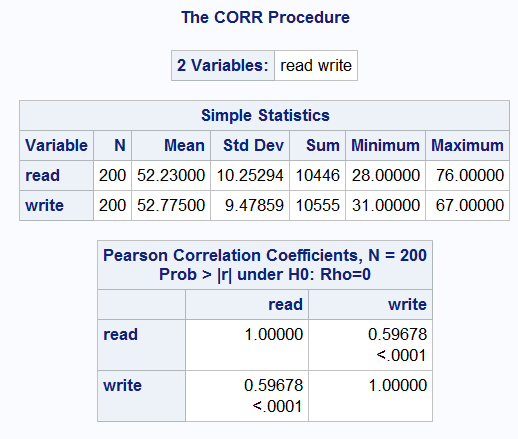This screenshot has width=518, height=439.
Task: Select the 'read write' variables cell
Action: click(316, 65)
